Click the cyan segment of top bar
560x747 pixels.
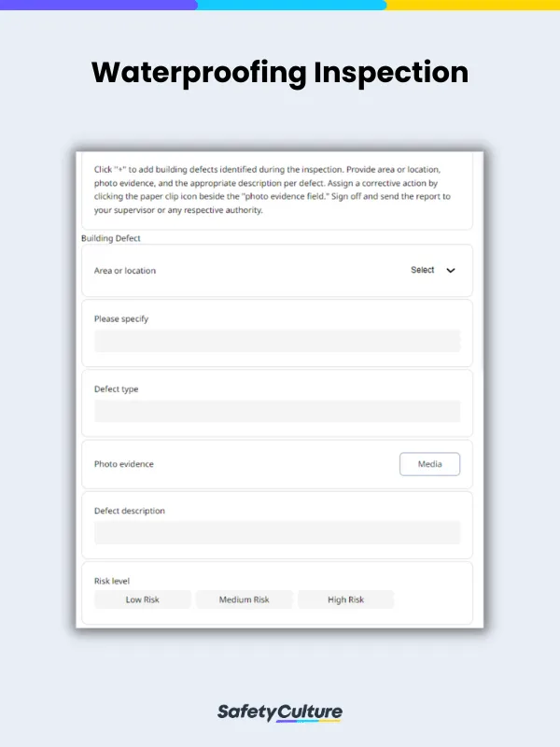click(x=291, y=5)
